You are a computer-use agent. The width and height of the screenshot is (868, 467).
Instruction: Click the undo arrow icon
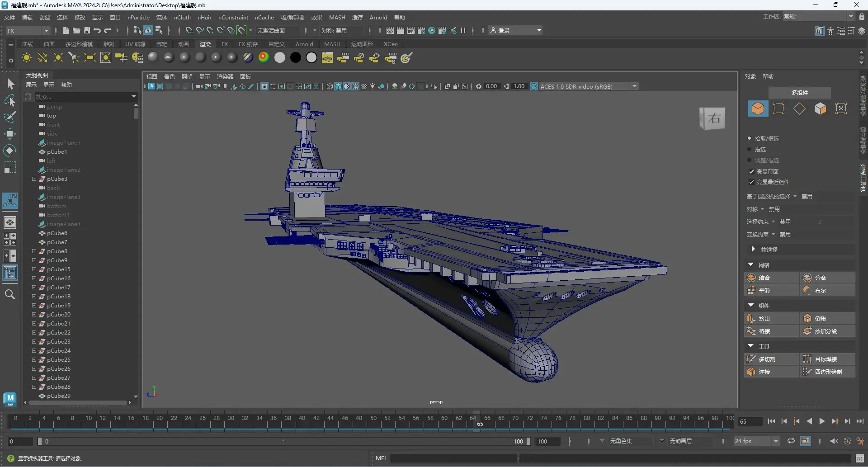click(97, 30)
